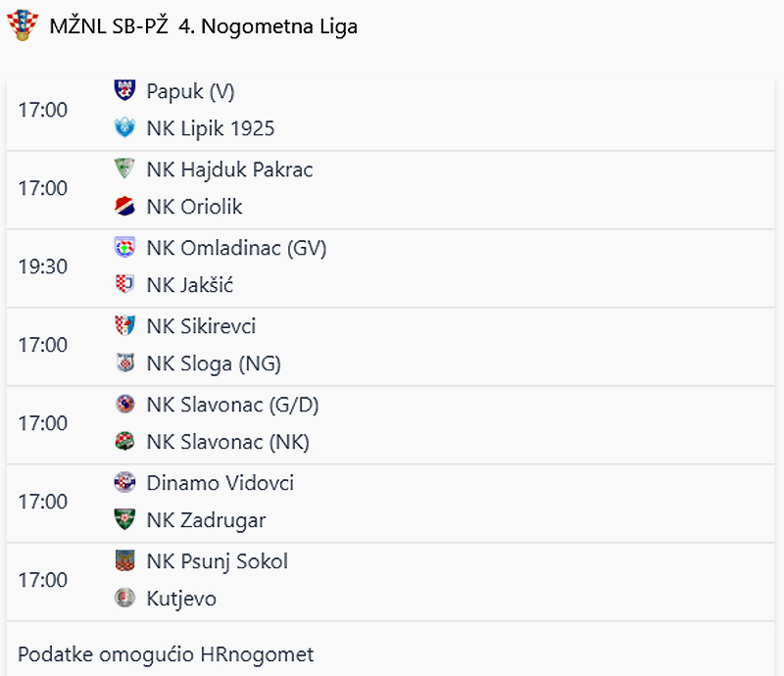Click the NK Hajduk Pakrac crest
The width and height of the screenshot is (784, 676).
tap(124, 169)
